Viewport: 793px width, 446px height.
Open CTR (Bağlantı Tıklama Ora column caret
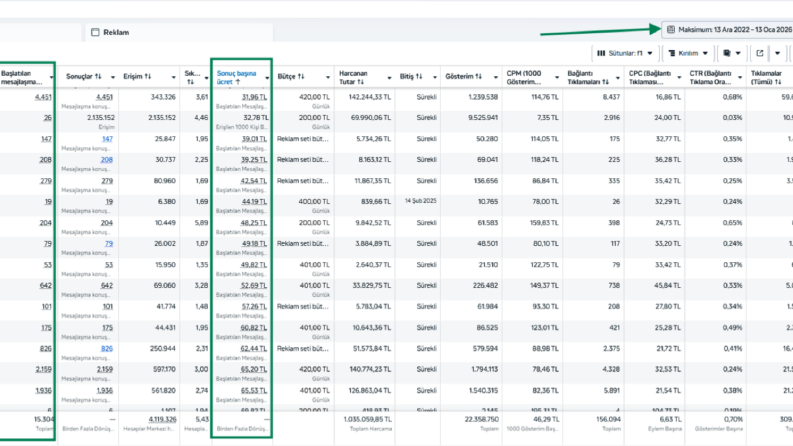coord(740,77)
